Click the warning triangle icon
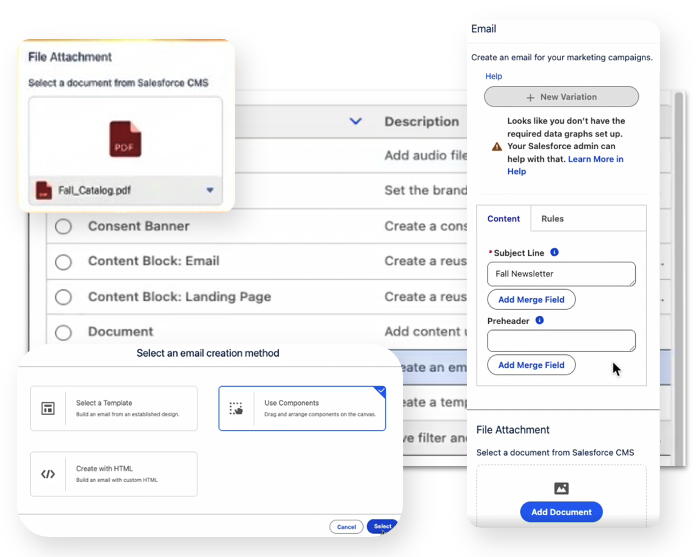697x557 pixels. 497,146
